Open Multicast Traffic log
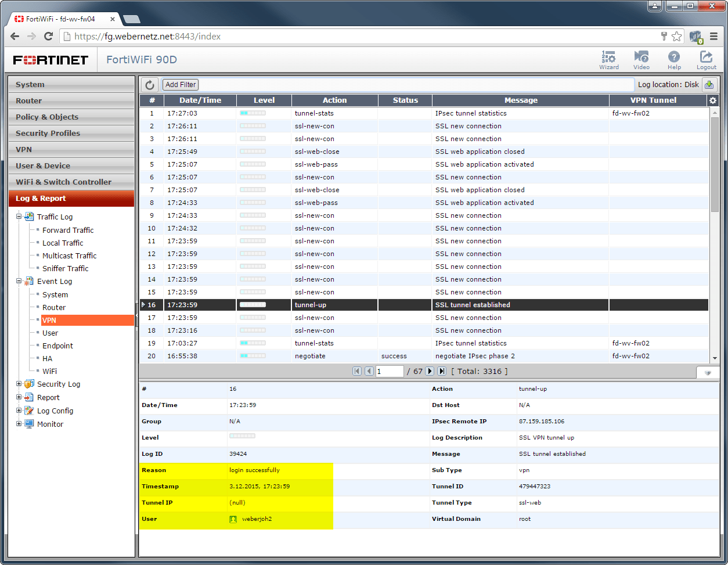The height and width of the screenshot is (565, 728). (69, 255)
